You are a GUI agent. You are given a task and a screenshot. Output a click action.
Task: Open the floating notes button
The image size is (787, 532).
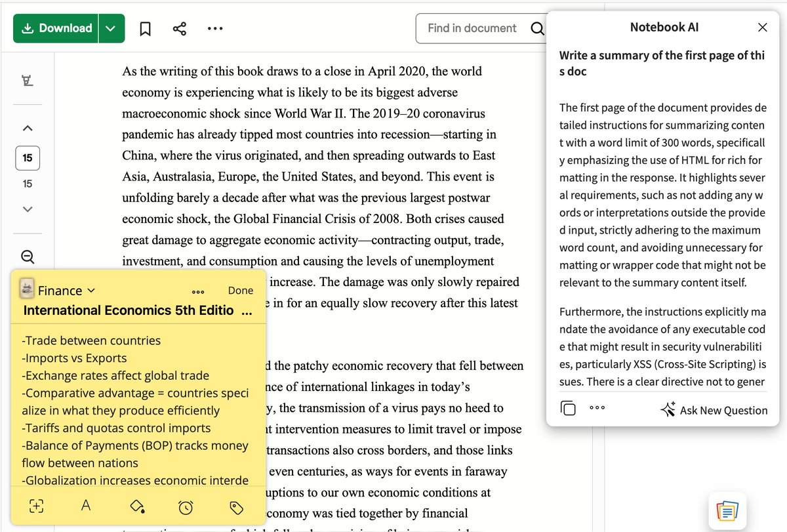pyautogui.click(x=727, y=510)
